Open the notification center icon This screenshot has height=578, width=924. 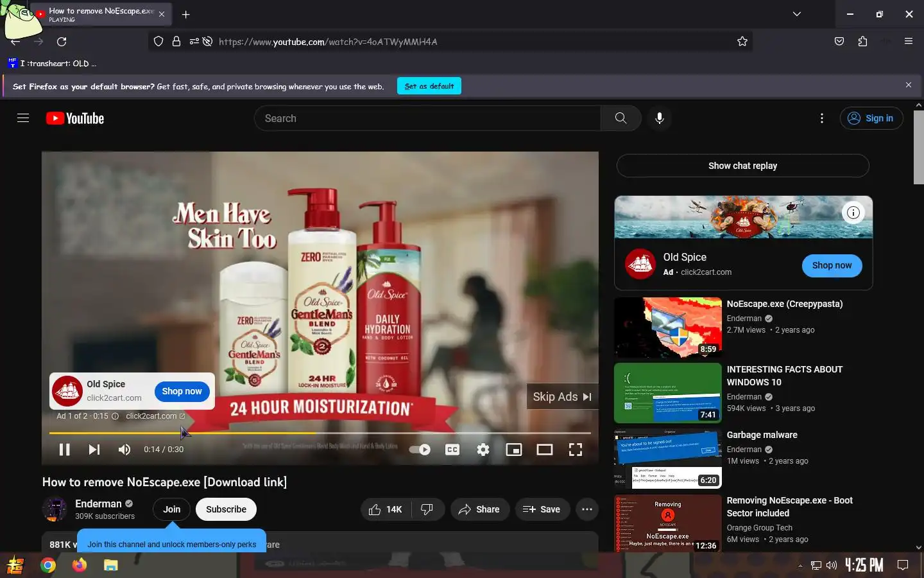click(x=903, y=565)
